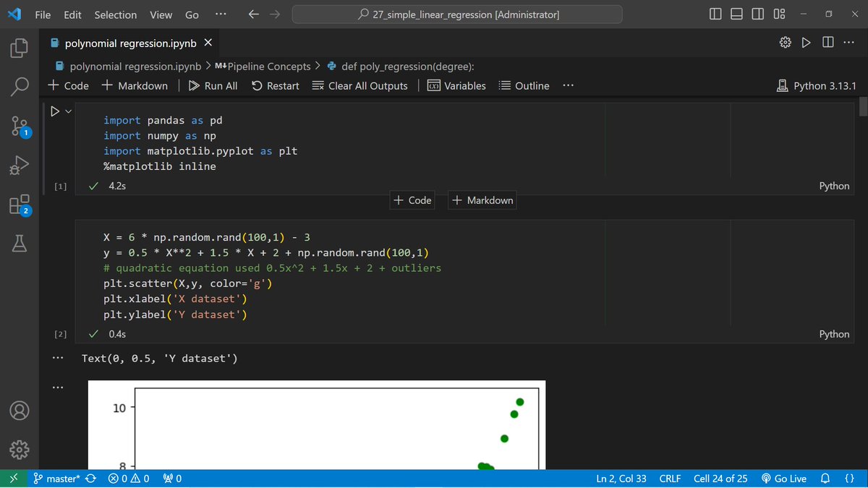Add a Markdown cell from the toolbar

click(x=135, y=85)
